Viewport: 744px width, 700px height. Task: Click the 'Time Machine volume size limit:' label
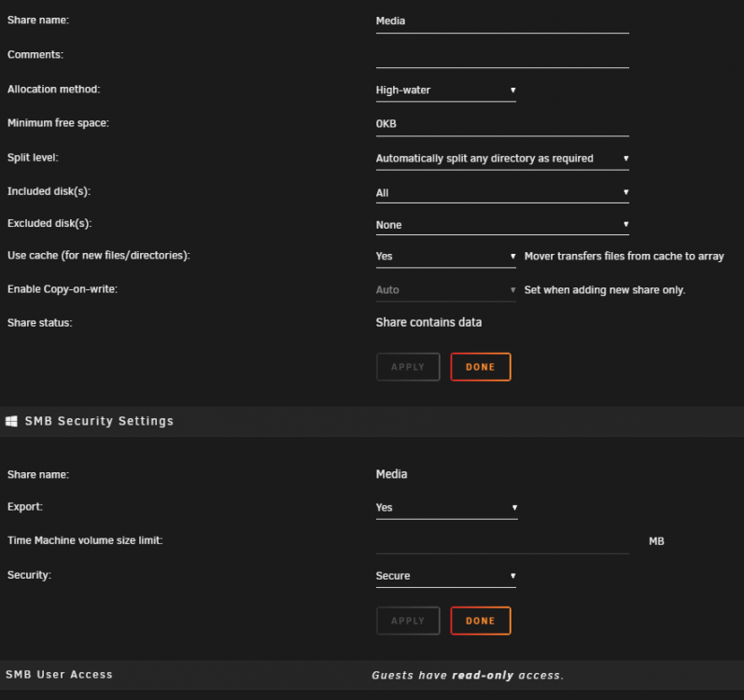(x=85, y=540)
